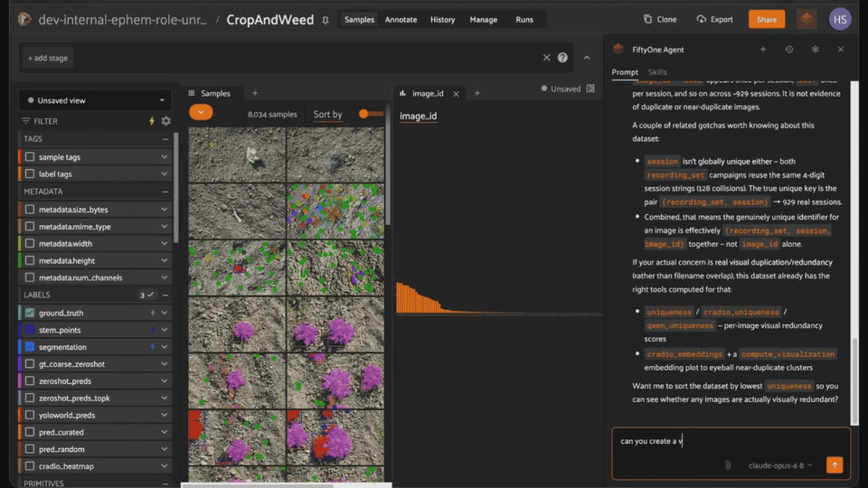Open the orange grid options dropdown button
Viewport: 868px width, 488px height.
click(201, 112)
